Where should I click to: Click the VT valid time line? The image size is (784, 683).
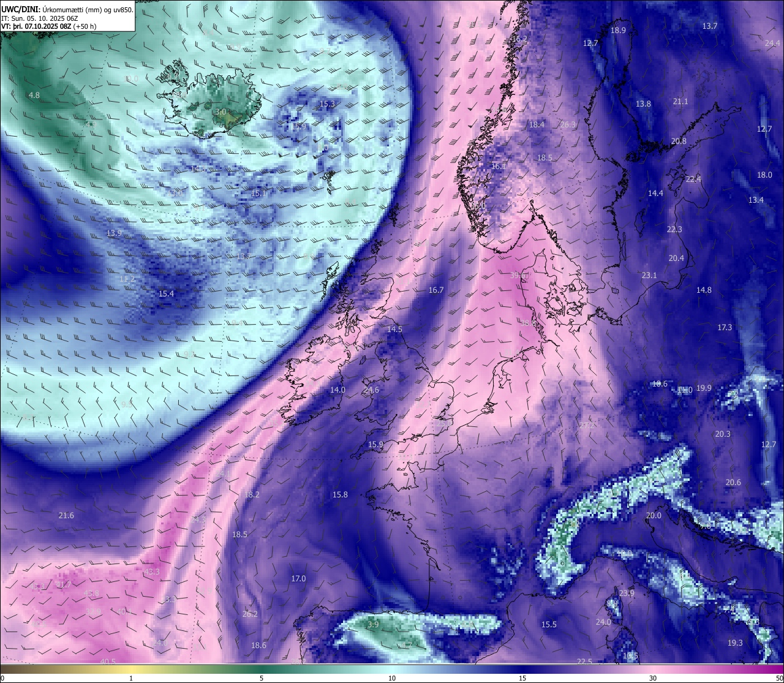point(48,26)
